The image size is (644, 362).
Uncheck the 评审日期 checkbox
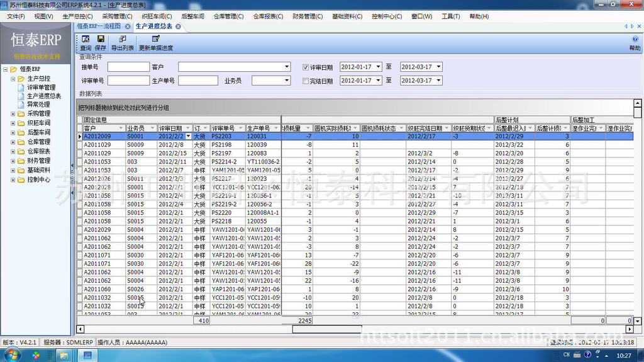coord(306,67)
